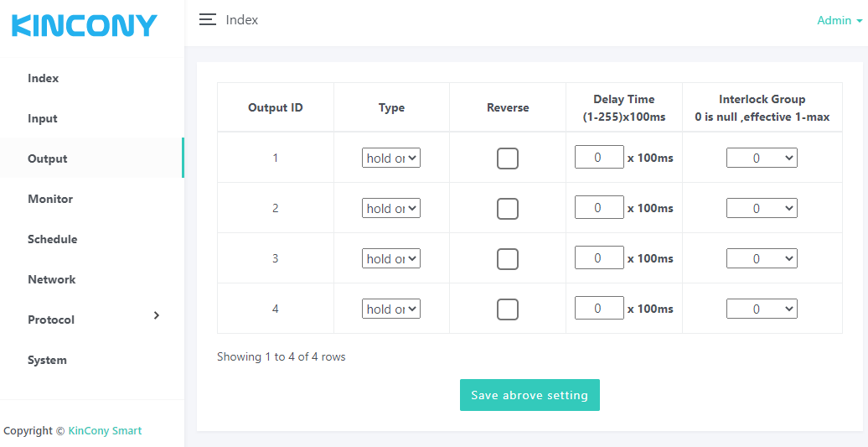Follow the KinCony Smart copyright link
This screenshot has height=447, width=868.
click(105, 431)
